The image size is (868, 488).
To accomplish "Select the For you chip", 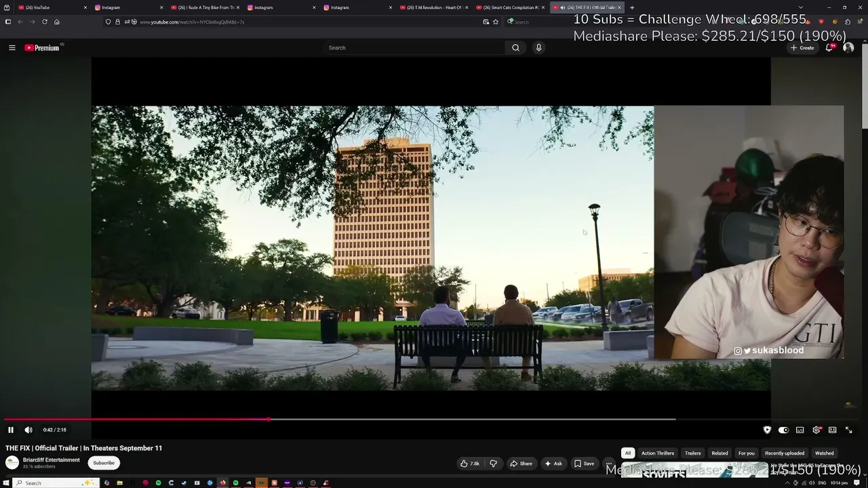I will coord(746,453).
